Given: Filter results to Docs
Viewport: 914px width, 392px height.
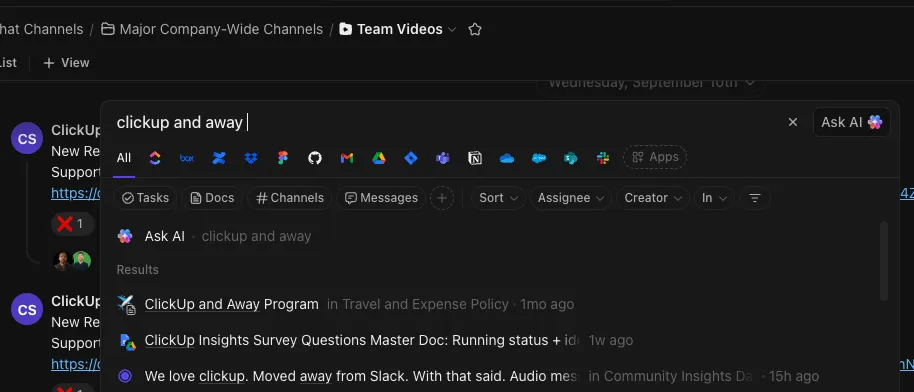Looking at the screenshot, I should coord(212,198).
